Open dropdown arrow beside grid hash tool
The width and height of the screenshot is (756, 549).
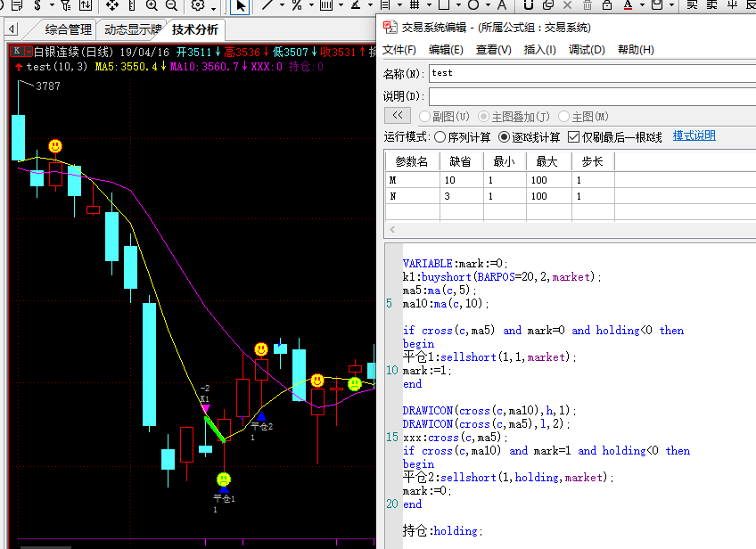coord(429,5)
